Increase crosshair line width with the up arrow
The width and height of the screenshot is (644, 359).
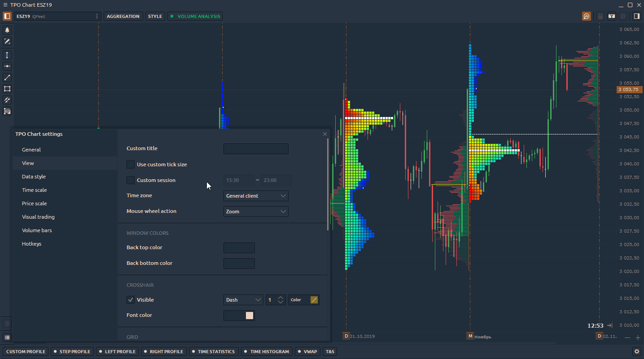coord(280,298)
